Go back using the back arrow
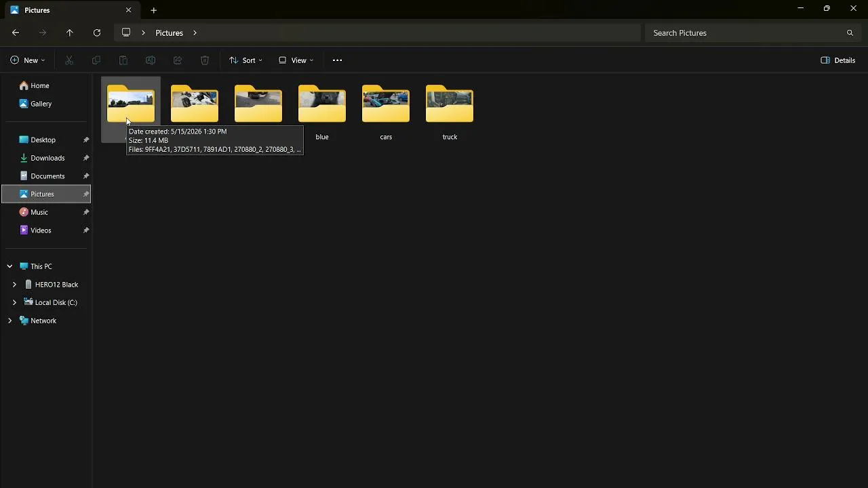This screenshot has height=488, width=868. point(16,33)
